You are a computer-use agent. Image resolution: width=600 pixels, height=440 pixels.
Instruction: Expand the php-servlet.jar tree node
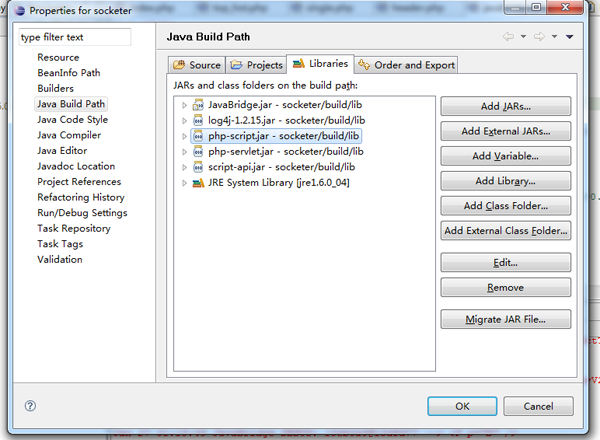185,152
